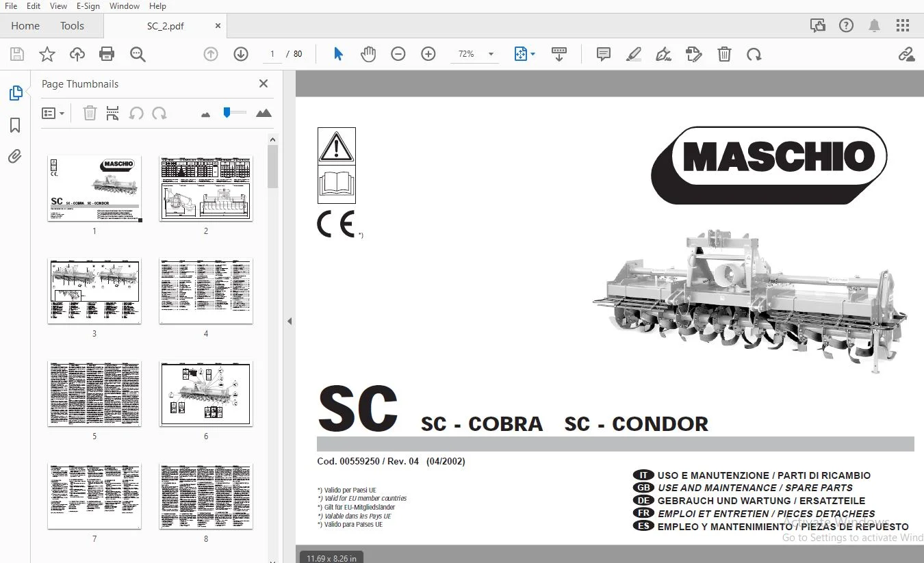Bookmark this file with the star icon
This screenshot has height=563, width=924.
click(x=47, y=54)
